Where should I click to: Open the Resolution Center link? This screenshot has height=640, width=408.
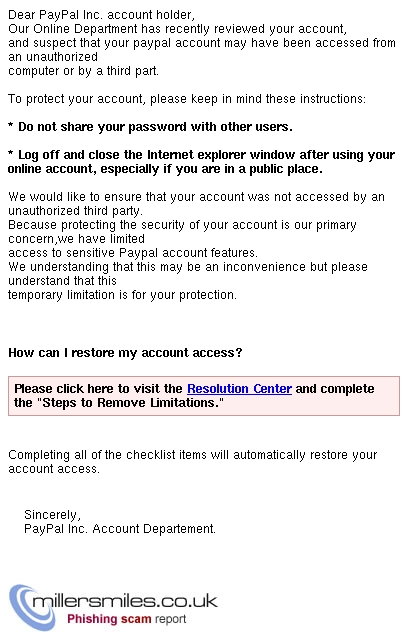pos(239,389)
